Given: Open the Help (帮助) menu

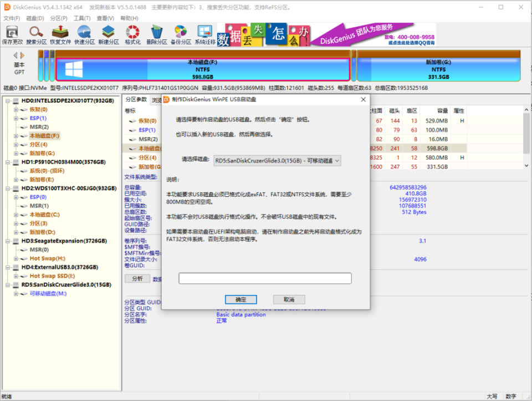Looking at the screenshot, I should [x=129, y=18].
